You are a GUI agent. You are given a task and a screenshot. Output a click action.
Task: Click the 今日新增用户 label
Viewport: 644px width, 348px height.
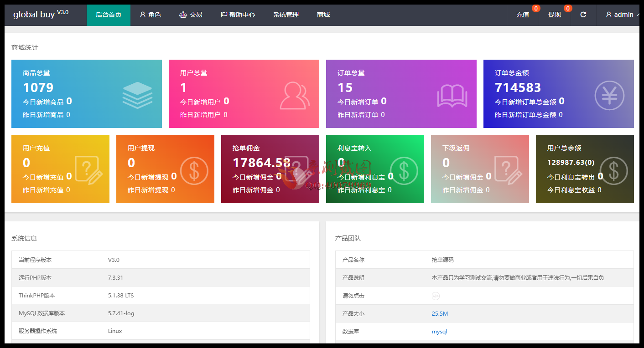point(201,102)
